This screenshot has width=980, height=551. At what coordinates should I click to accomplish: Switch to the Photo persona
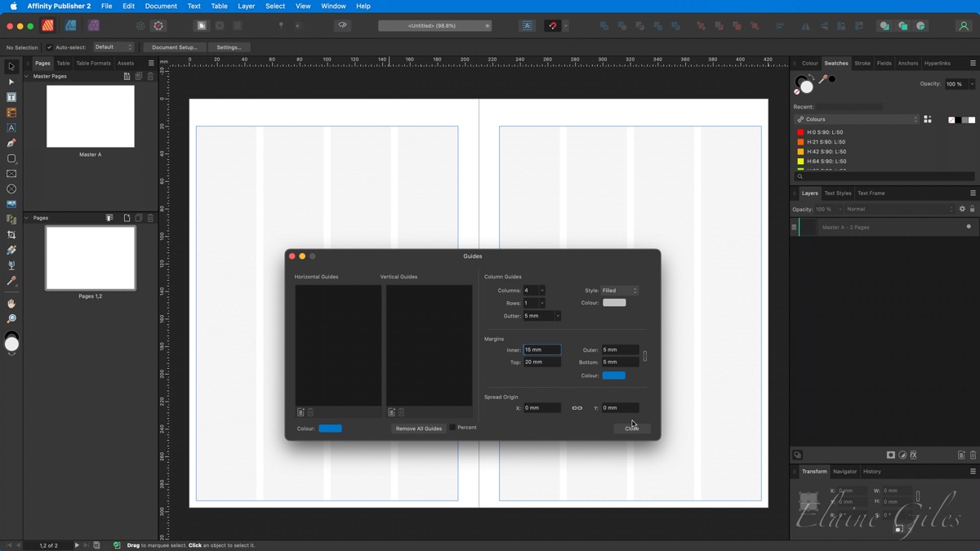tap(94, 26)
